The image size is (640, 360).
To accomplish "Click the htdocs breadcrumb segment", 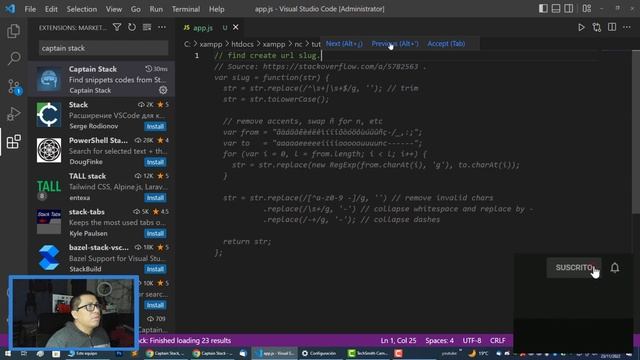I will [x=242, y=44].
